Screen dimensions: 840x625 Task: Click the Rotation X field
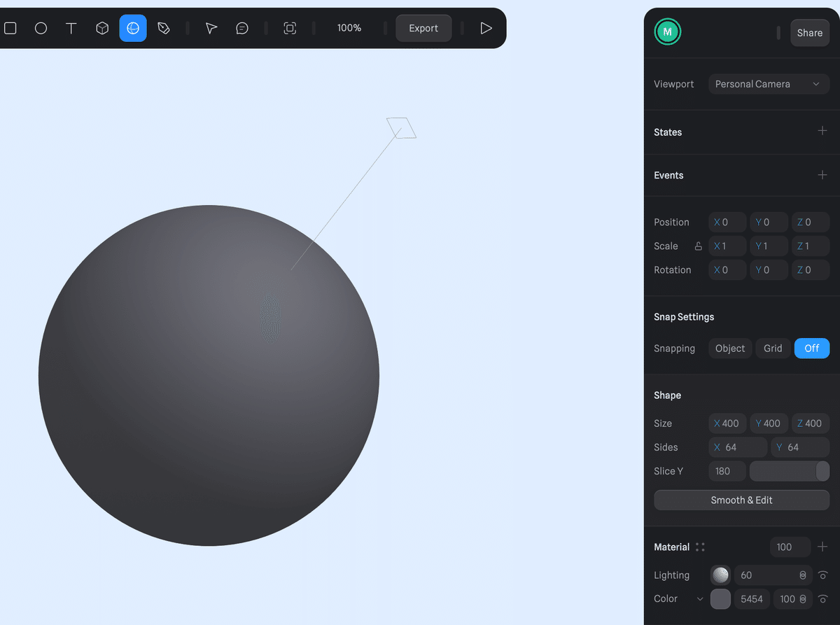[727, 269]
